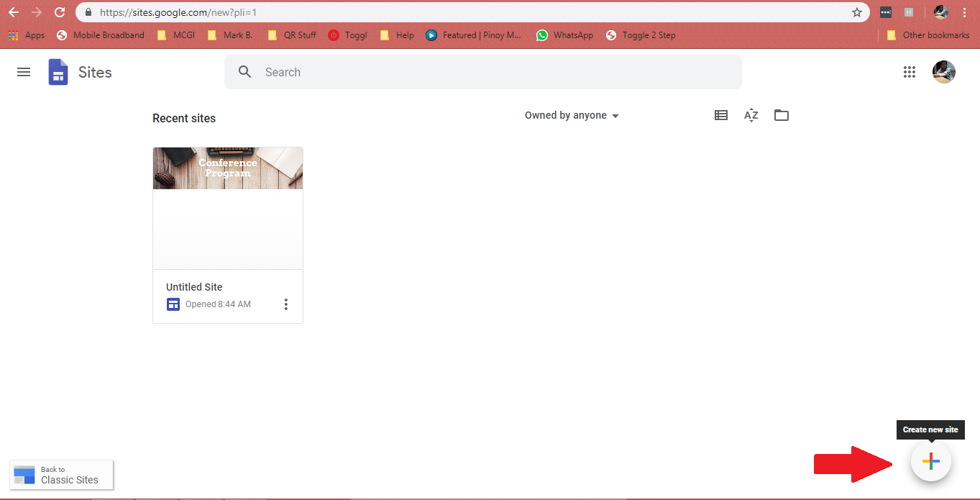Expand the Owned by anyone dropdown

[572, 115]
